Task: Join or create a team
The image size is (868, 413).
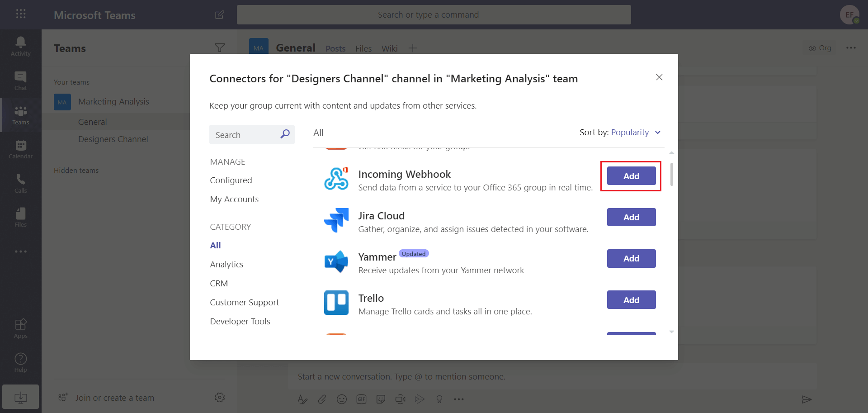Action: point(114,397)
